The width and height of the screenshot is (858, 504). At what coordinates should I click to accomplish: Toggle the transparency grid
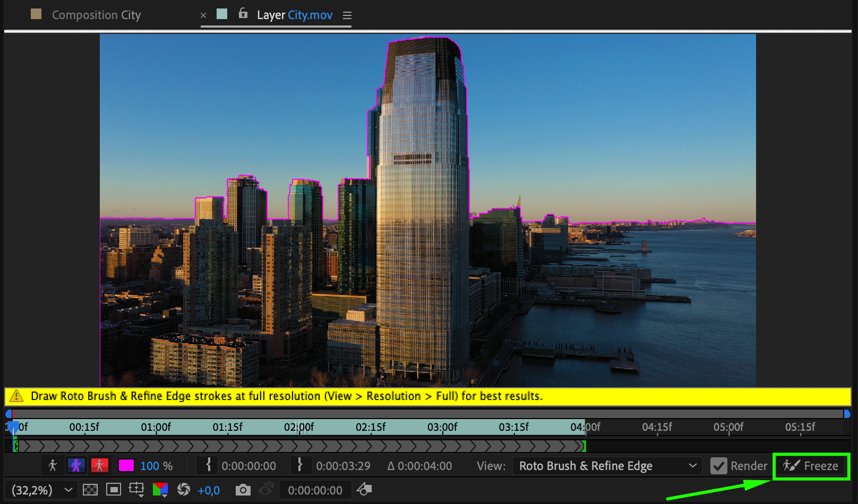pos(90,490)
